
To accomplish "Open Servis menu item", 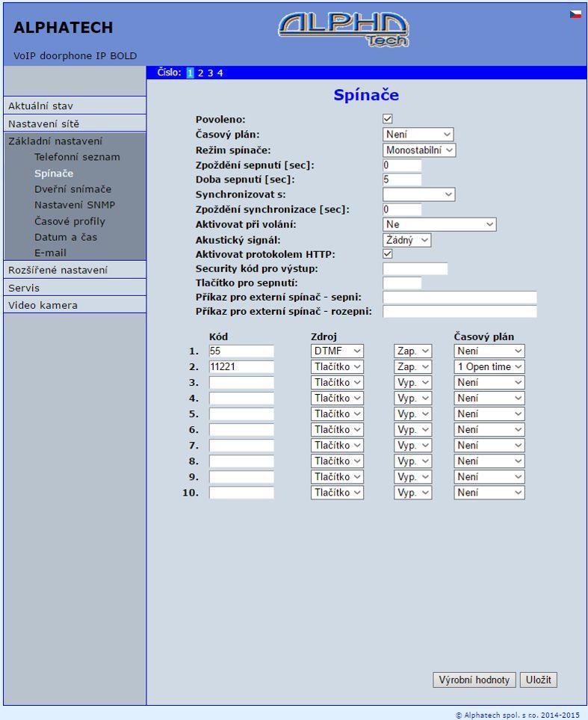I will [75, 288].
